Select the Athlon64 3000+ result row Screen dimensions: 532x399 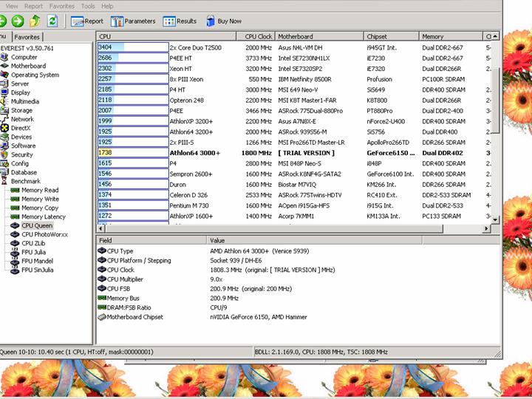pos(294,153)
